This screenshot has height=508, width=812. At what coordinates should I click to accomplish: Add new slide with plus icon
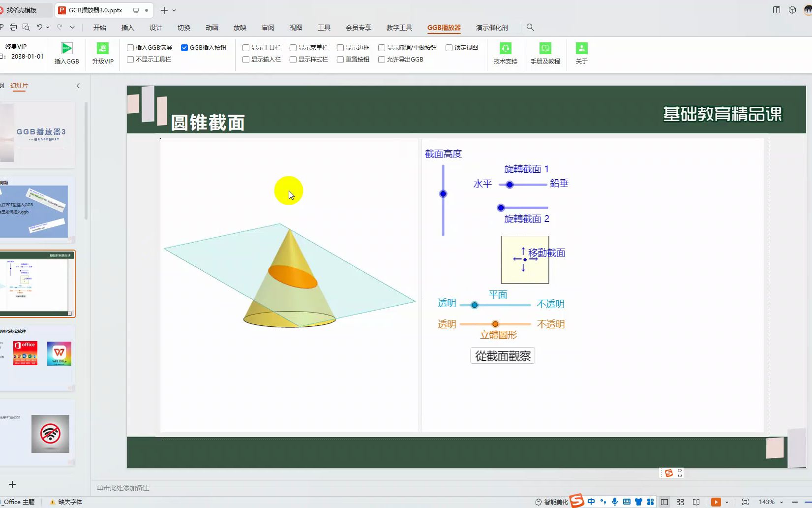[12, 484]
